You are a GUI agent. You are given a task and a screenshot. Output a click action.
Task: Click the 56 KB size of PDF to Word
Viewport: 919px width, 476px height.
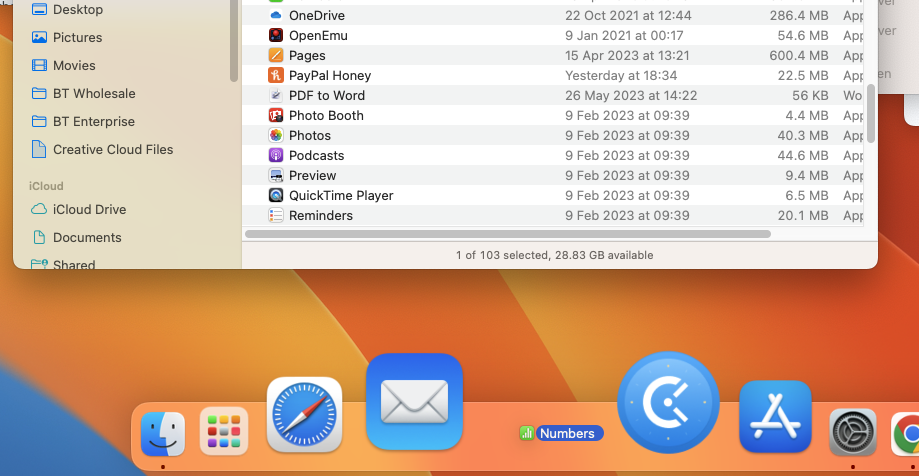pyautogui.click(x=810, y=95)
